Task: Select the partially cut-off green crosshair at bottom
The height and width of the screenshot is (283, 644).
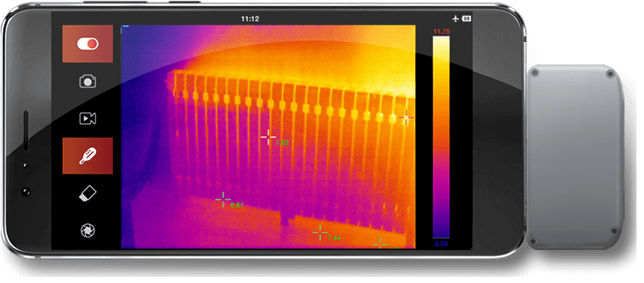Action: tap(380, 243)
